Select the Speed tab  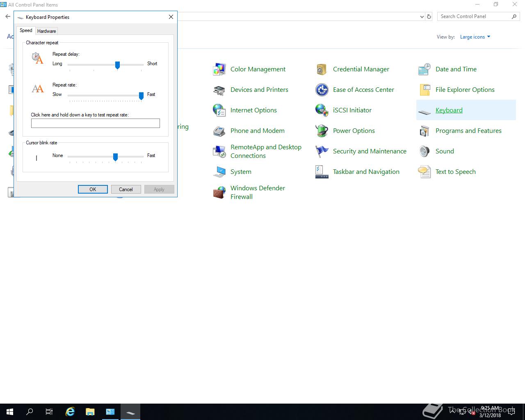click(26, 30)
